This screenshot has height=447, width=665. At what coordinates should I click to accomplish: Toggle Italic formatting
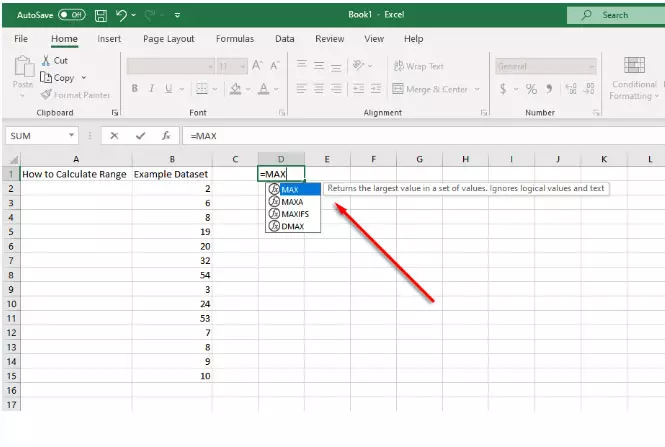151,88
